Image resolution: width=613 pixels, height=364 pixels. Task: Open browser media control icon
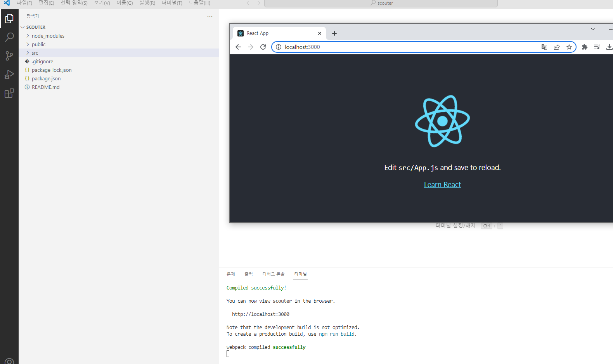(x=597, y=47)
